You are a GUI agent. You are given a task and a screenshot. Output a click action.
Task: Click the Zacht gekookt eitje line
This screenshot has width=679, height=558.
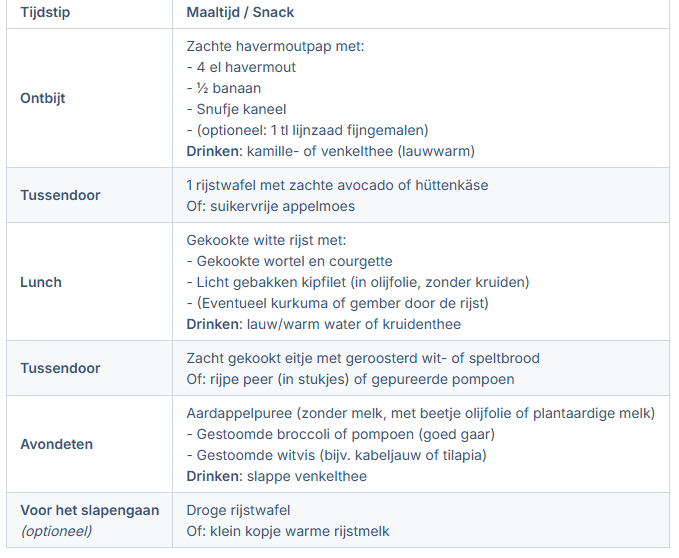coord(363,358)
